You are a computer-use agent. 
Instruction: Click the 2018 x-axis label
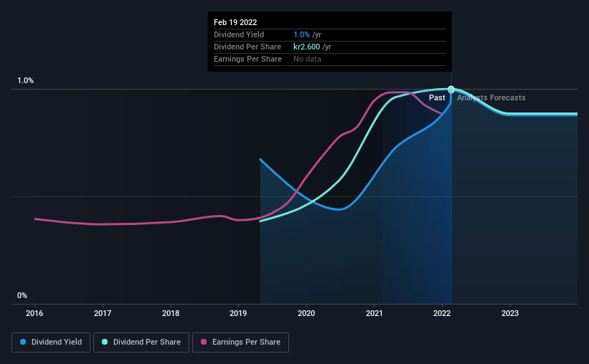click(171, 313)
